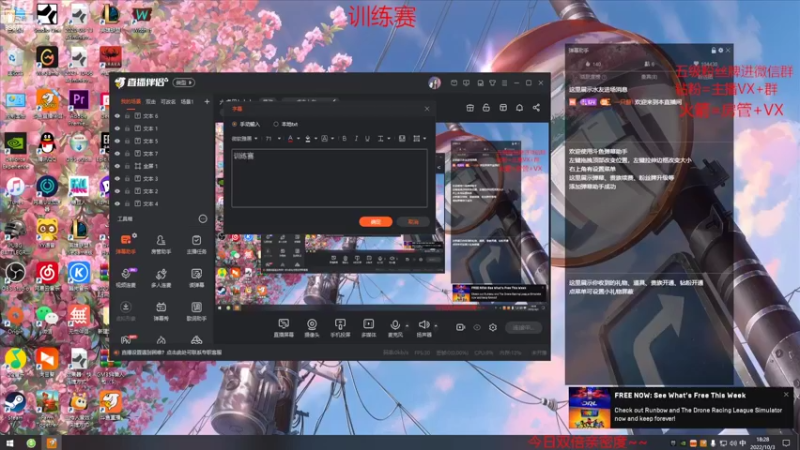Open Steam desktop shortcut
The image size is (800, 450).
(15, 406)
